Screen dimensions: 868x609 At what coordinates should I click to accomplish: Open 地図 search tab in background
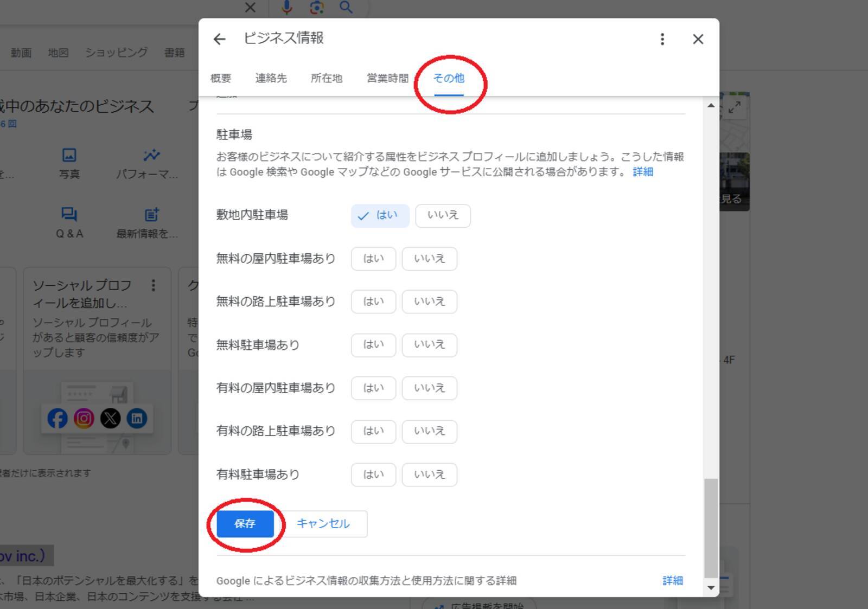58,53
